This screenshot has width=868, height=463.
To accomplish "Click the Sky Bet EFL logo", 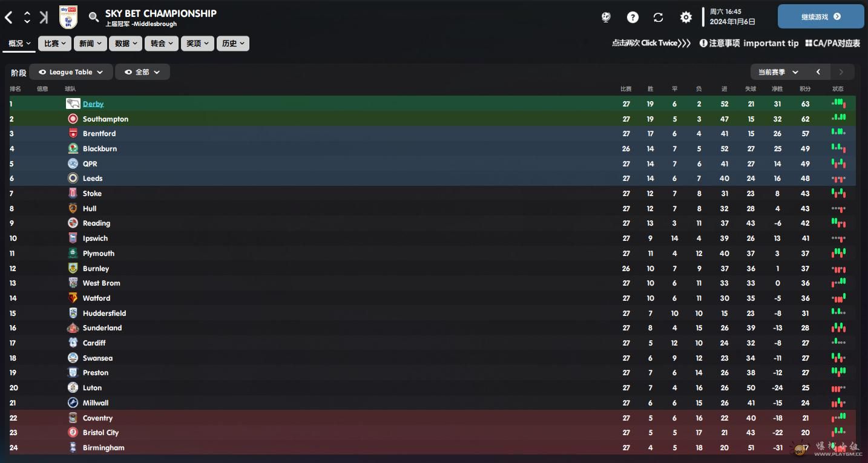I will pos(68,18).
